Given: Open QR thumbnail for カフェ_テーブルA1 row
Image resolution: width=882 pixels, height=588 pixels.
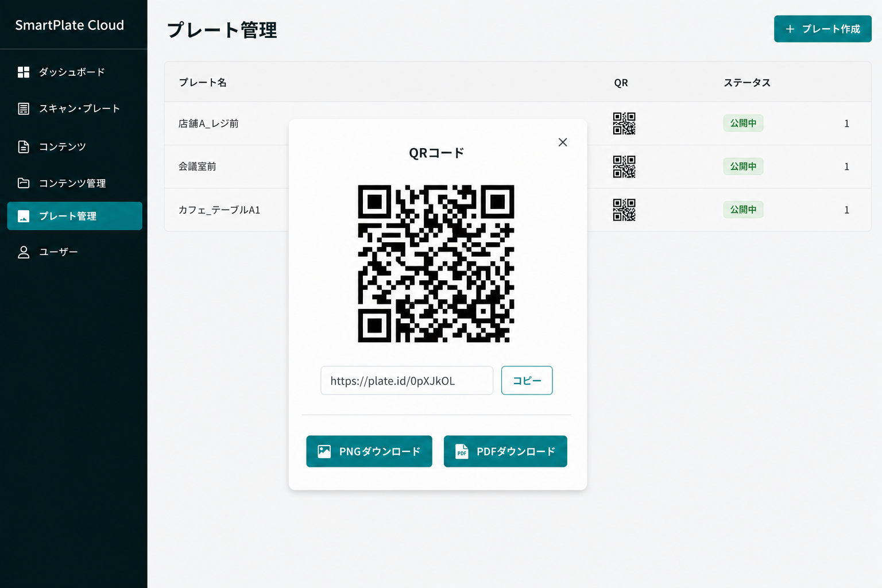Looking at the screenshot, I should click(624, 210).
